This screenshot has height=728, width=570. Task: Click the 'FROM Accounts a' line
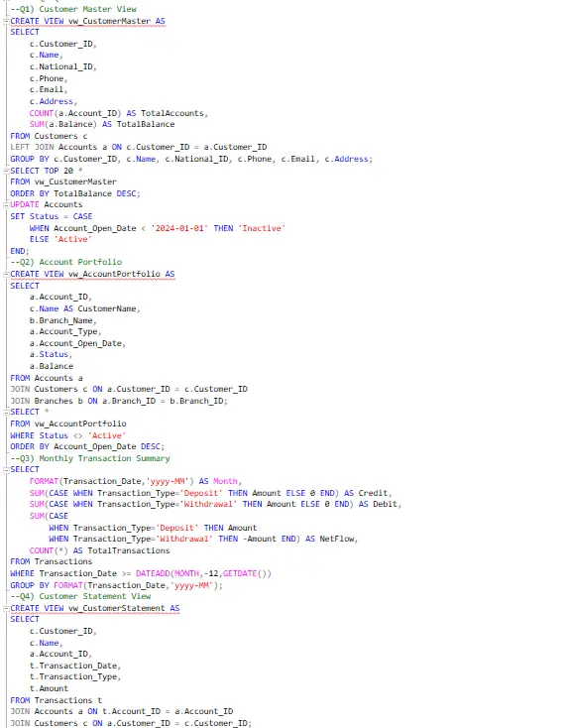pyautogui.click(x=47, y=379)
